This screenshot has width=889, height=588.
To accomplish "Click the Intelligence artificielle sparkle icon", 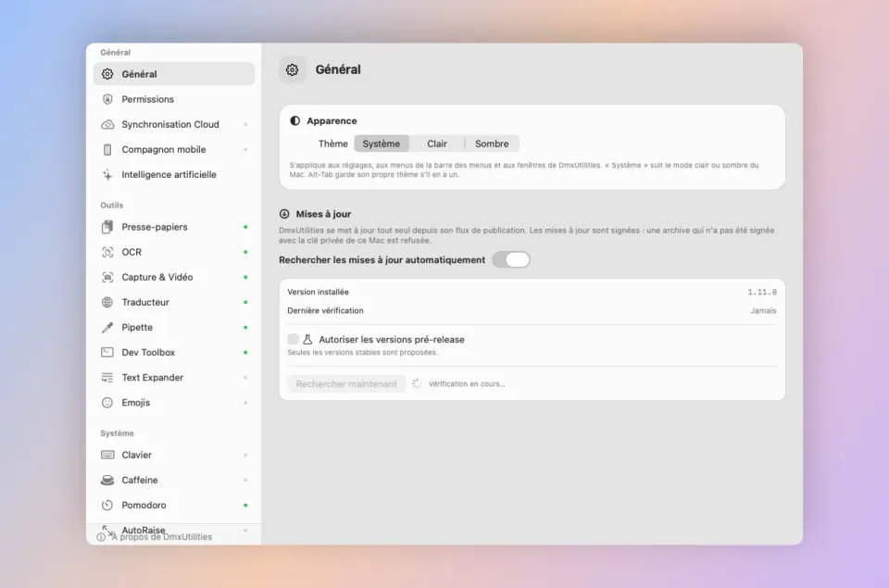I will pyautogui.click(x=107, y=175).
